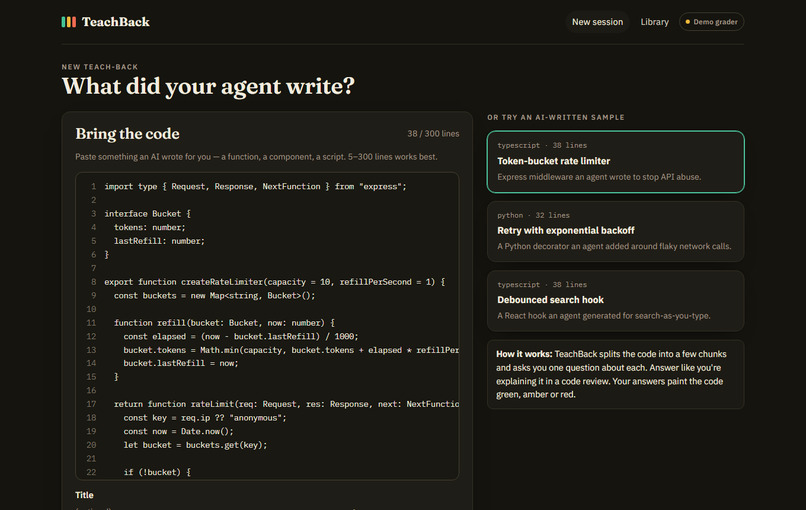806x510 pixels.
Task: Start a New session
Action: coord(597,22)
